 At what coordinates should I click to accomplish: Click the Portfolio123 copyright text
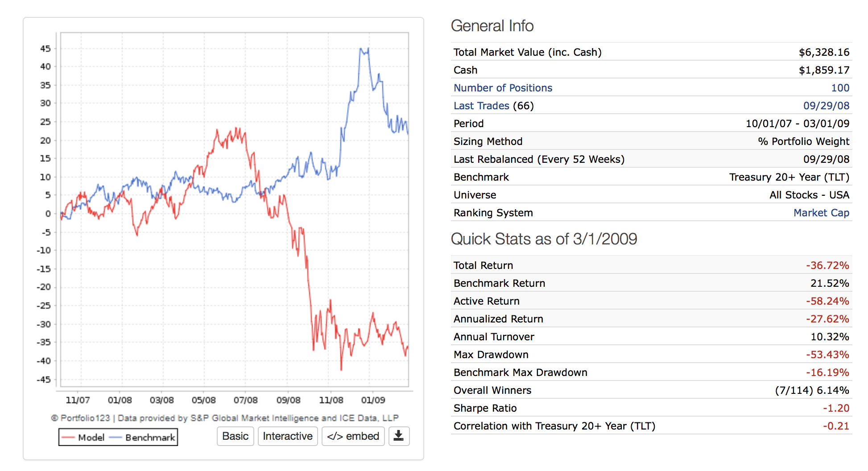[224, 418]
